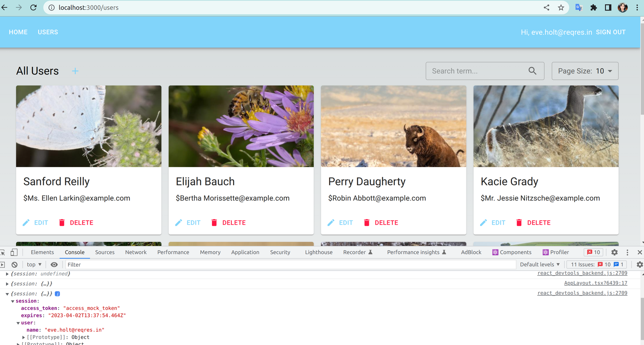Switch to the Network tab
Viewport: 644px width, 345px height.
pos(136,252)
